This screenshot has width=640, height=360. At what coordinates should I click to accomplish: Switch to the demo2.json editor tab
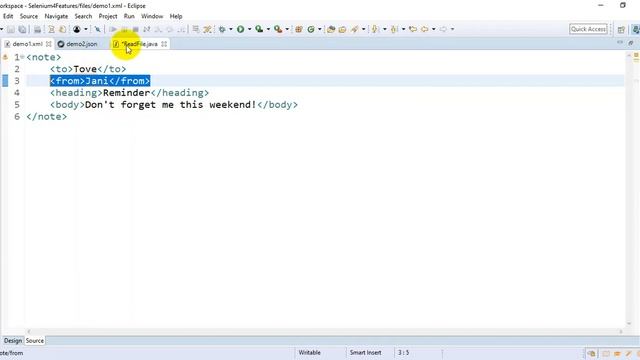tap(82, 44)
